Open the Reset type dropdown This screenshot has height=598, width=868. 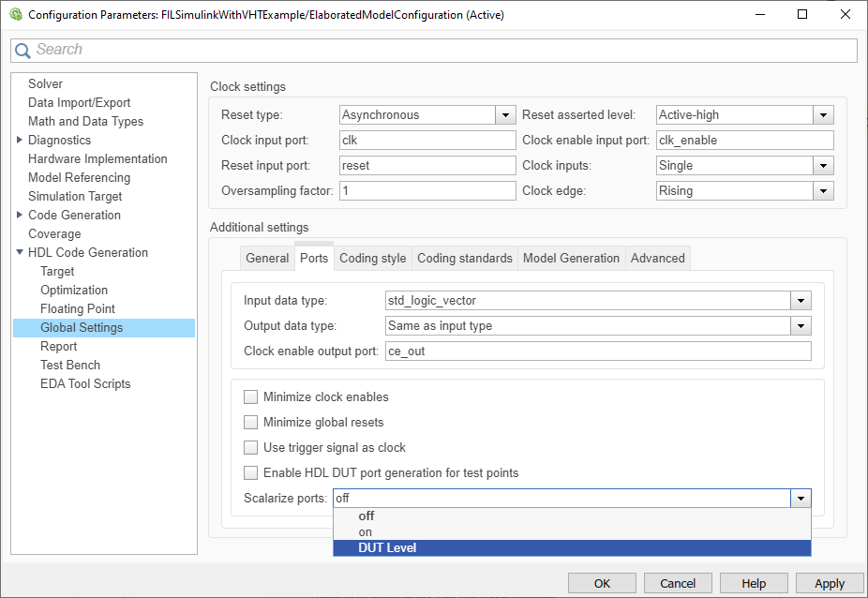click(x=505, y=115)
